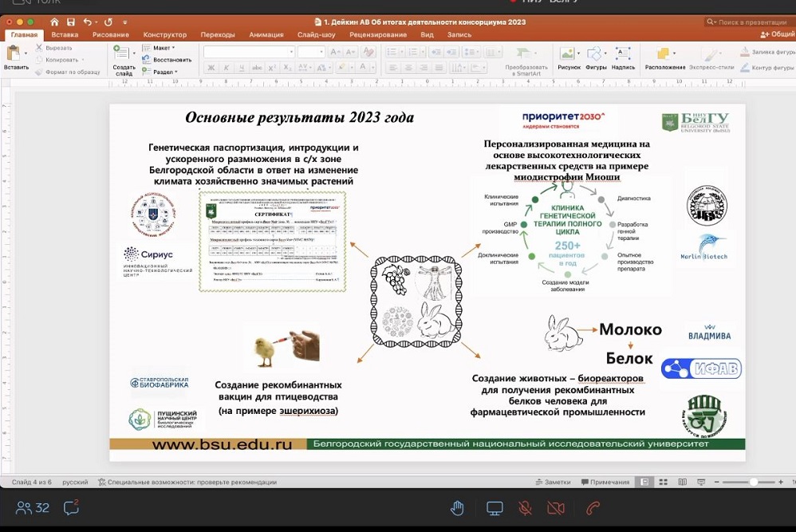Open the participants list showing 32
This screenshot has width=796, height=532.
[x=33, y=507]
